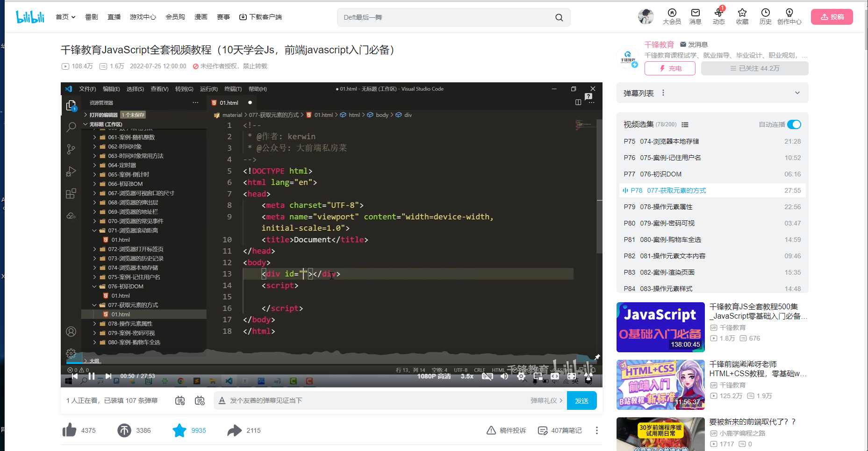The width and height of the screenshot is (868, 451).
Task: Select P82 081-操作元素文本内容 episode
Action: [712, 256]
